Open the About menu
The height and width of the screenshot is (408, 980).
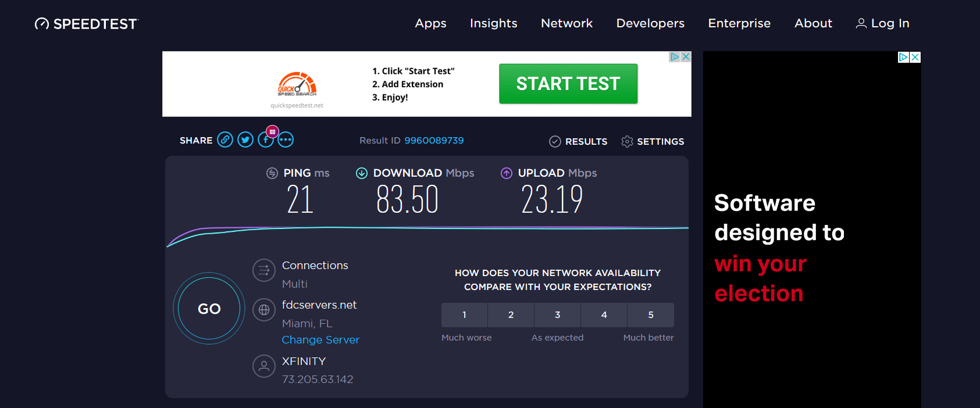pos(813,23)
